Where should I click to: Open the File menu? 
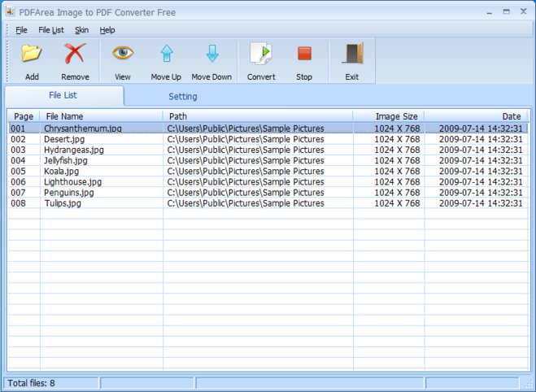pos(21,30)
